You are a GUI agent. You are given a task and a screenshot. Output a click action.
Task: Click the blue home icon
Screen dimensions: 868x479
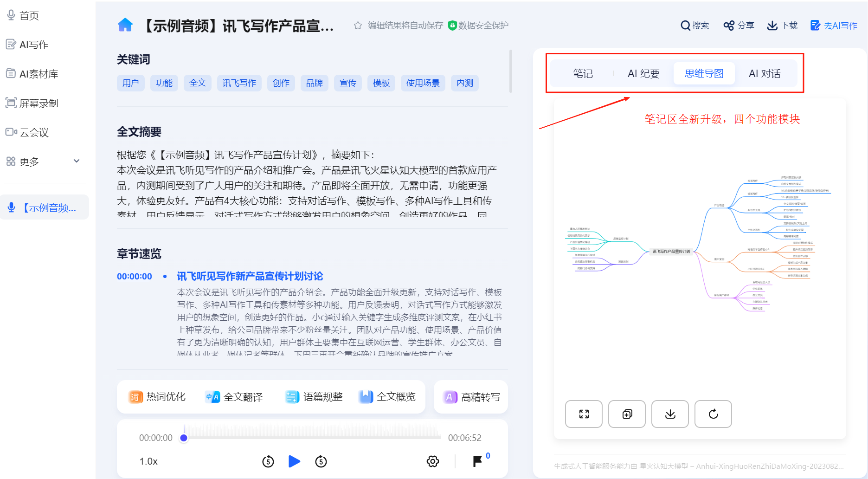pos(125,25)
